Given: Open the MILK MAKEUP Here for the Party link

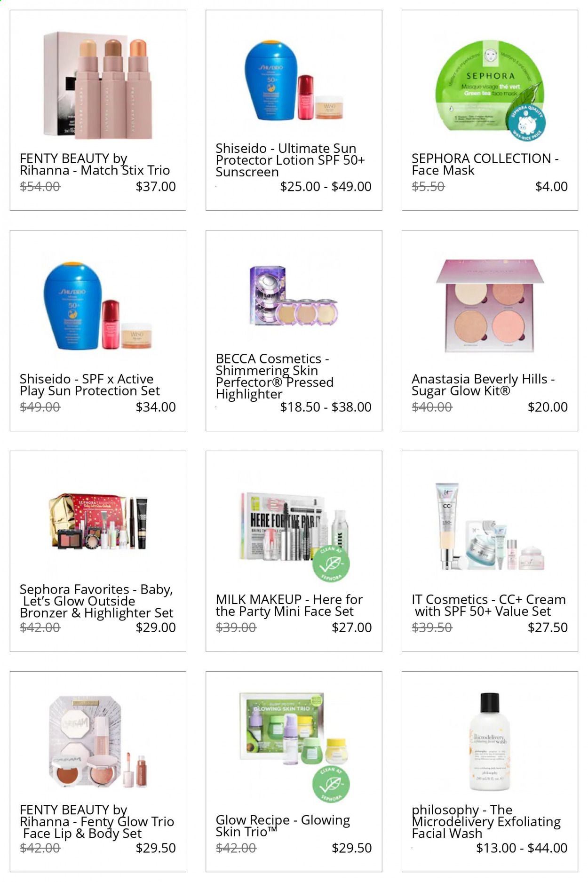Looking at the screenshot, I should coord(289,605).
